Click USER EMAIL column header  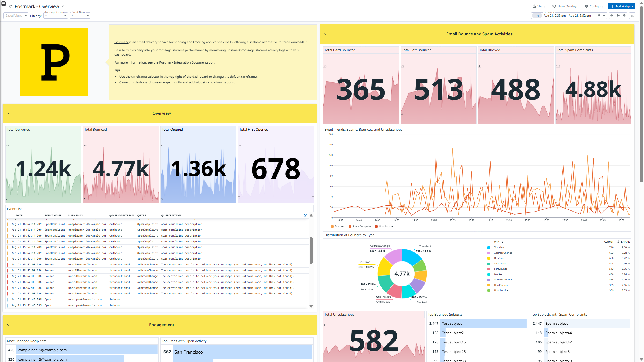tap(76, 216)
